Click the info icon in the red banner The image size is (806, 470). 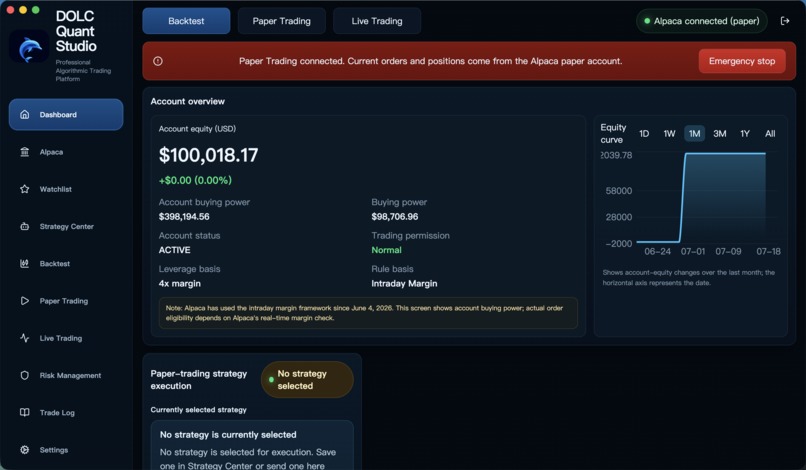pos(158,61)
